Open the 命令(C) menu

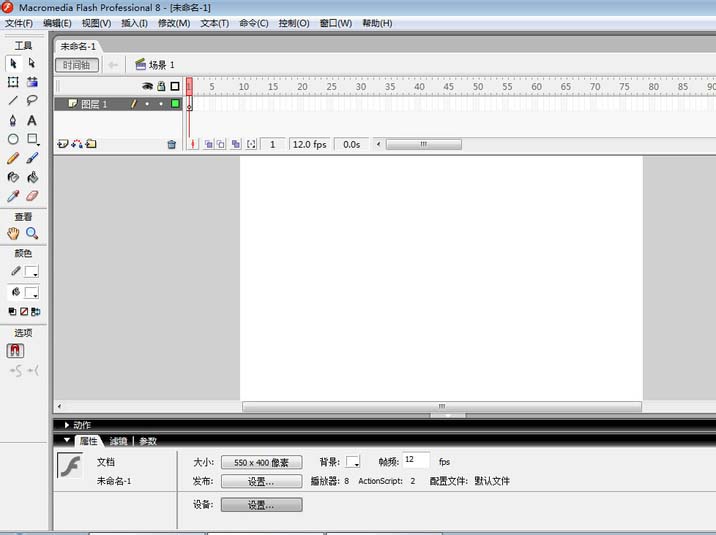click(254, 23)
